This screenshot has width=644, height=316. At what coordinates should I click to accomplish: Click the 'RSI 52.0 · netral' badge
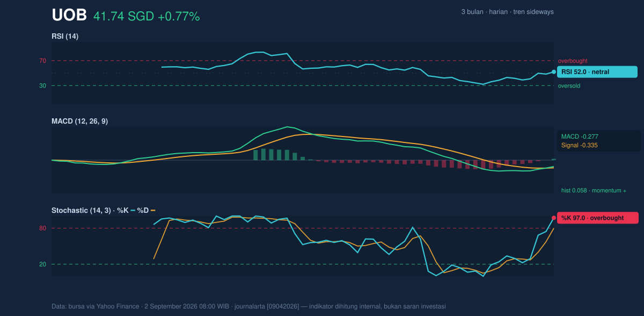597,71
